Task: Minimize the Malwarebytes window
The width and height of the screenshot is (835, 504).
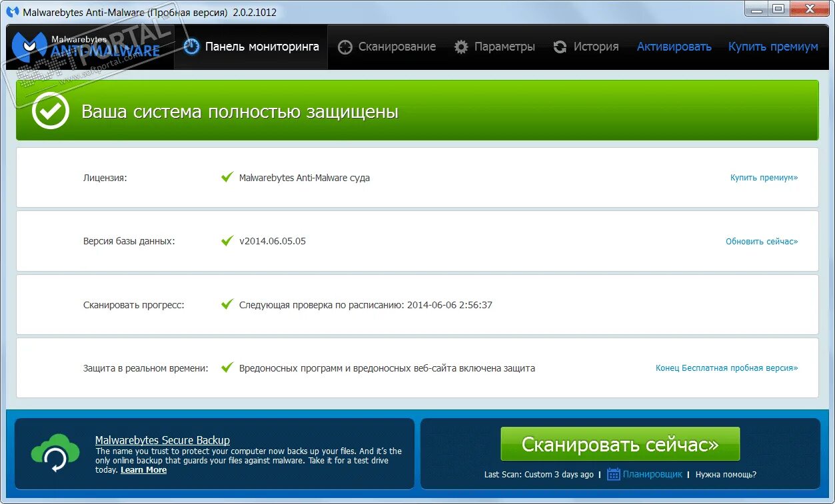Action: [757, 8]
